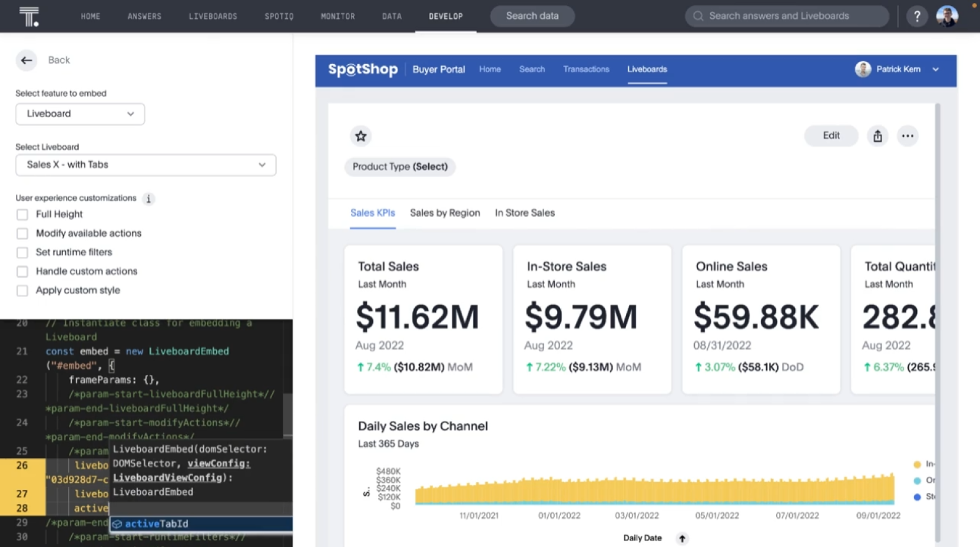The height and width of the screenshot is (547, 980).
Task: Check Set runtime filters
Action: coord(22,252)
